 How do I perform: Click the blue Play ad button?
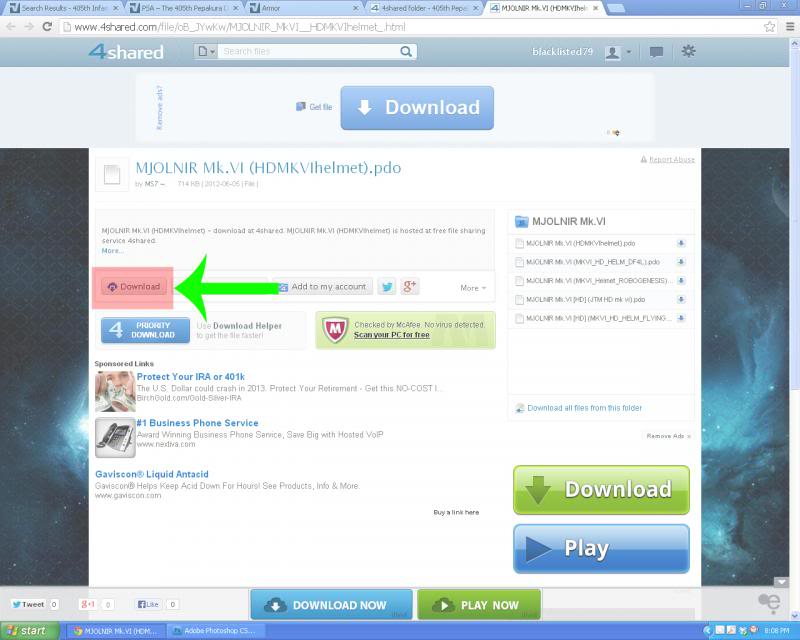point(601,549)
